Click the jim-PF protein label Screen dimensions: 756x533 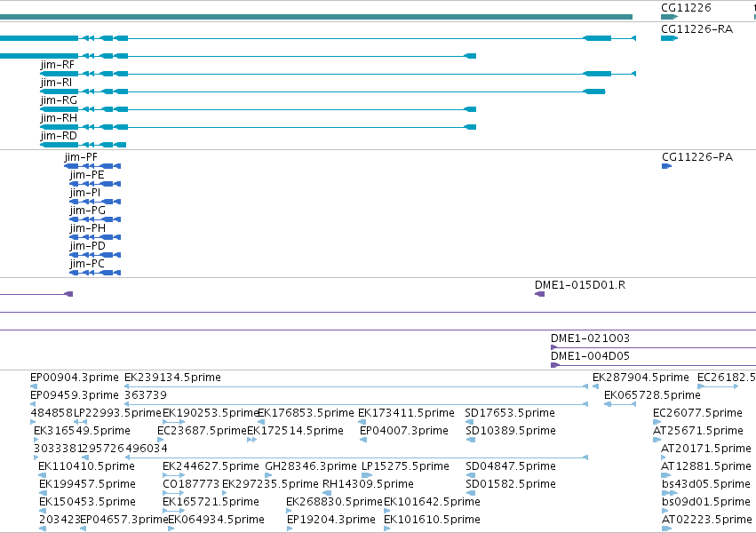(x=81, y=157)
